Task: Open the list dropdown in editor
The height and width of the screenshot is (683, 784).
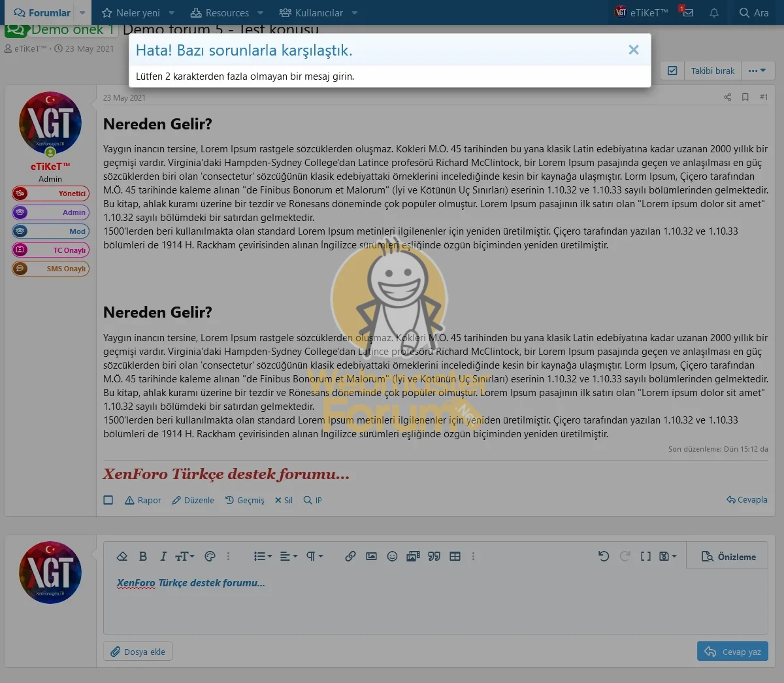Action: click(x=263, y=556)
